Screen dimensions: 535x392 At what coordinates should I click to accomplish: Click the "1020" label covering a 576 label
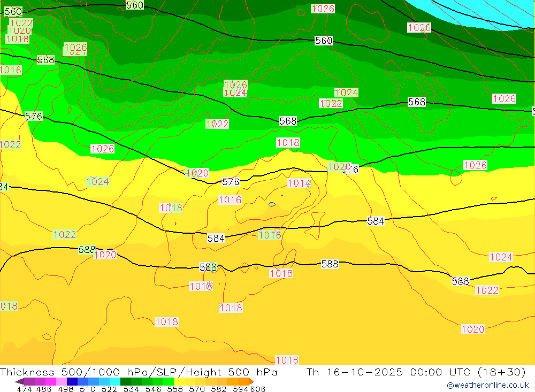coord(340,167)
